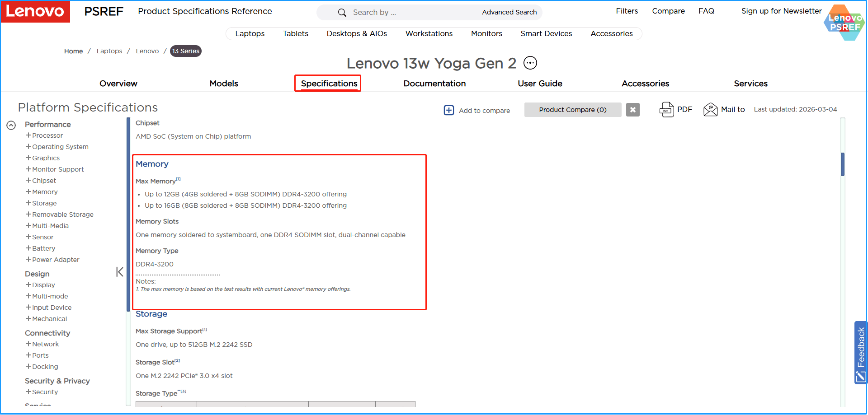Collapse the sidebar using the arrow icon
Screen dimensions: 868x415
pos(120,271)
